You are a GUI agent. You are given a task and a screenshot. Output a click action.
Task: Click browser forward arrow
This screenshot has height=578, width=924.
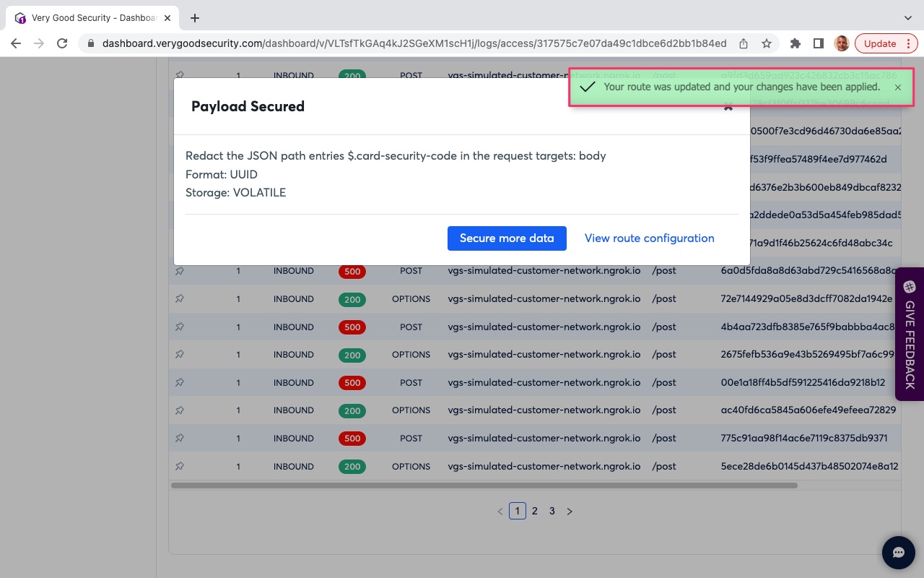pyautogui.click(x=39, y=43)
